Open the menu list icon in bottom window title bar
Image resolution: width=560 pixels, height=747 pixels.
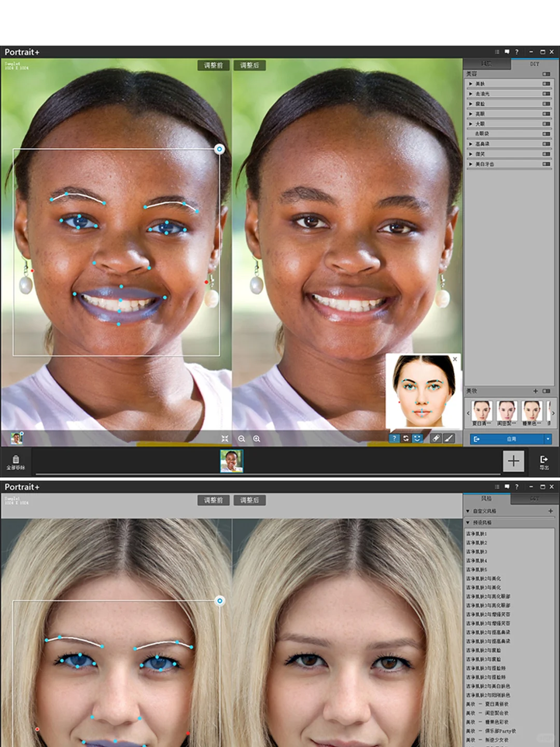[497, 487]
